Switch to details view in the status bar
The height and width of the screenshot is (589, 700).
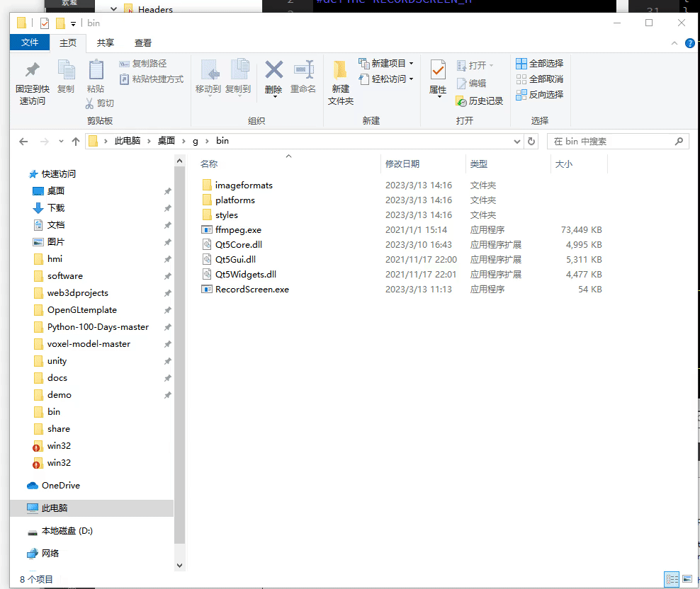pos(672,579)
